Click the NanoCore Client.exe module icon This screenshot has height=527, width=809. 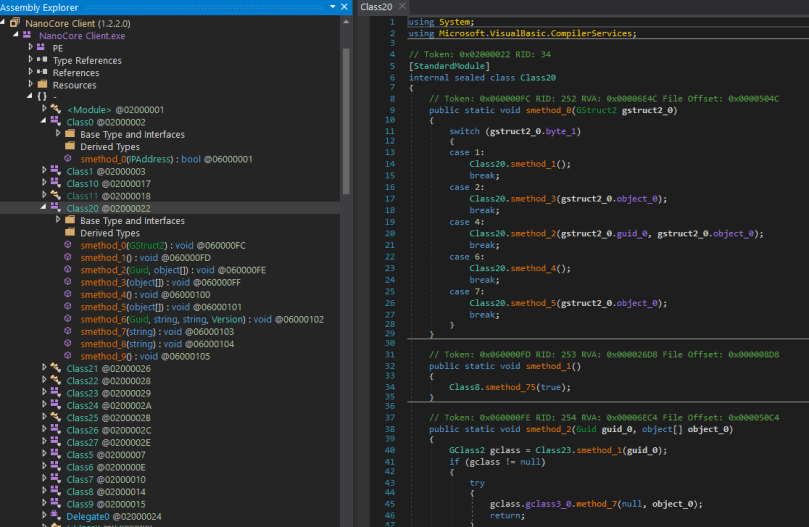[x=27, y=34]
